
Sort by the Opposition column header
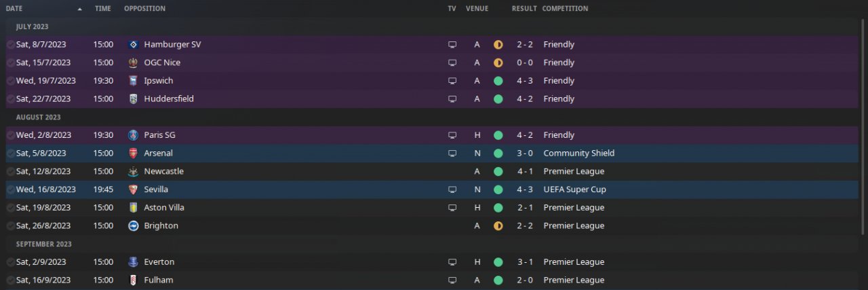(x=144, y=9)
